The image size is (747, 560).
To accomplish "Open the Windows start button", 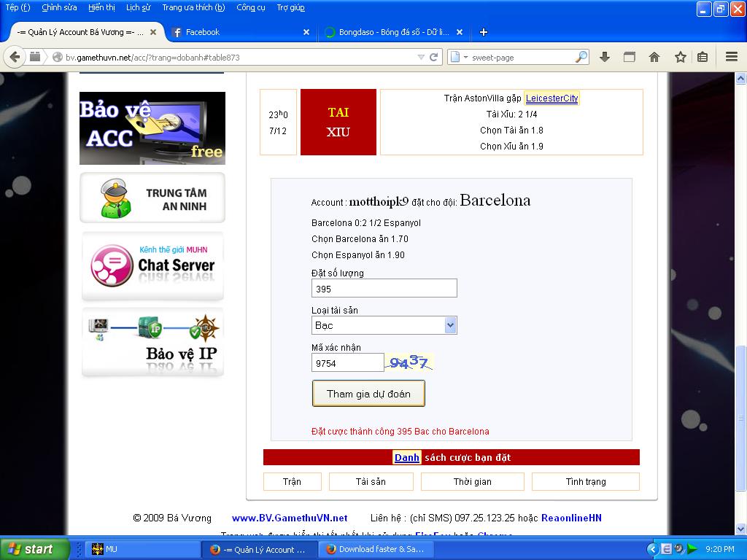I will pyautogui.click(x=34, y=549).
